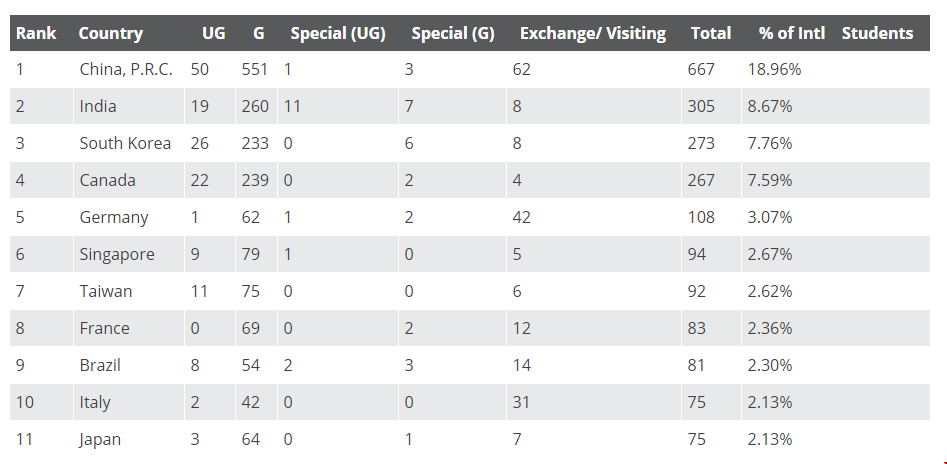Select the Japan country cell
Viewport: 947px width, 464px height.
click(100, 439)
